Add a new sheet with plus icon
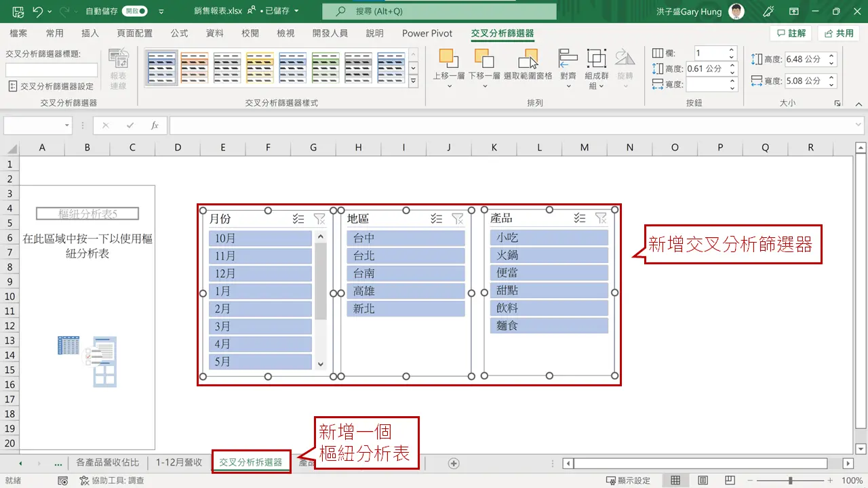The width and height of the screenshot is (868, 488). click(454, 464)
